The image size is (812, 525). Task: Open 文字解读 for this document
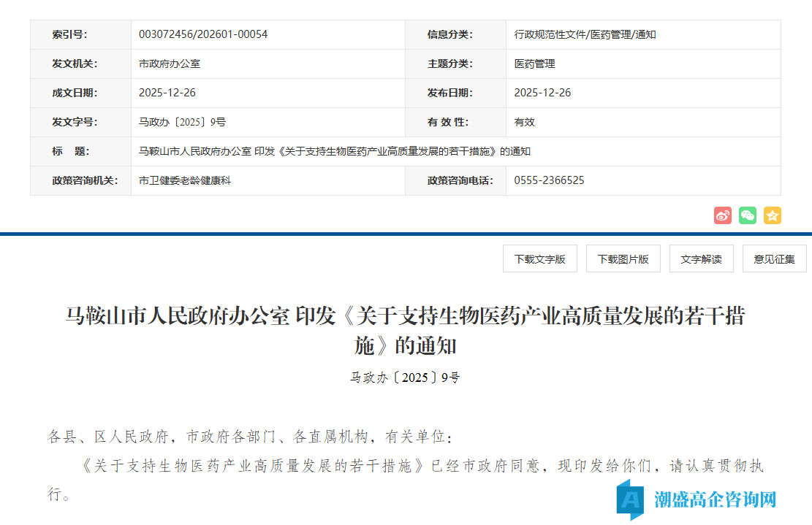click(x=701, y=258)
